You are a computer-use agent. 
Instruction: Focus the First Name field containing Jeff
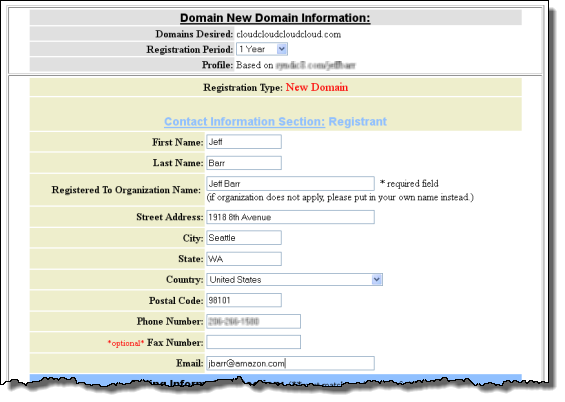click(244, 142)
